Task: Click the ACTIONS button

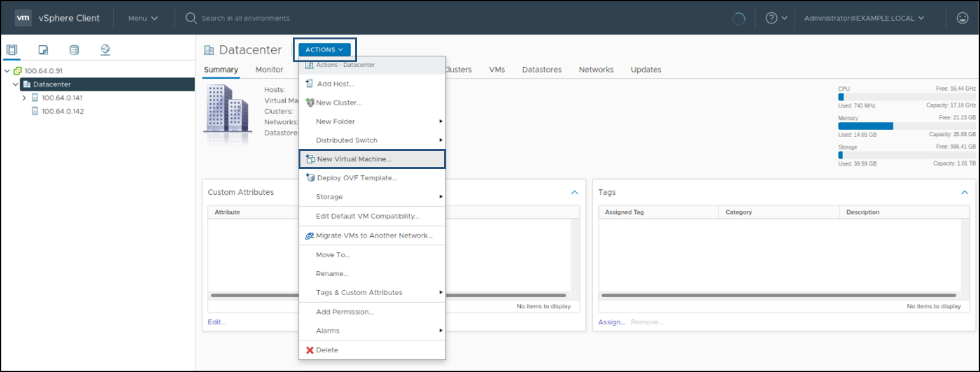Action: [x=325, y=50]
